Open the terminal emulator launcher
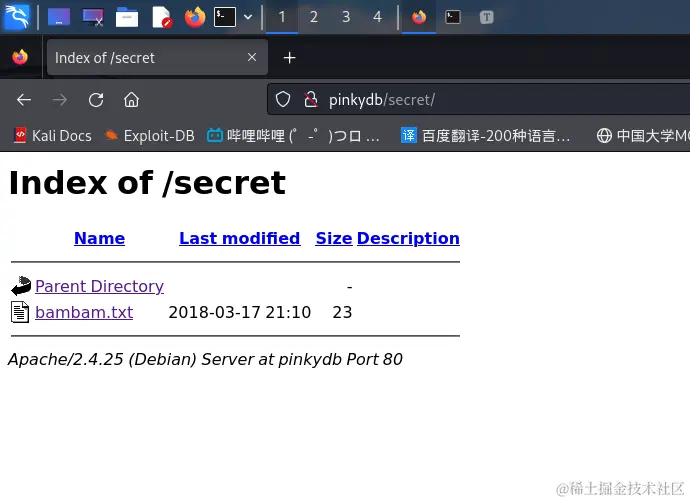The height and width of the screenshot is (502, 690). [226, 16]
